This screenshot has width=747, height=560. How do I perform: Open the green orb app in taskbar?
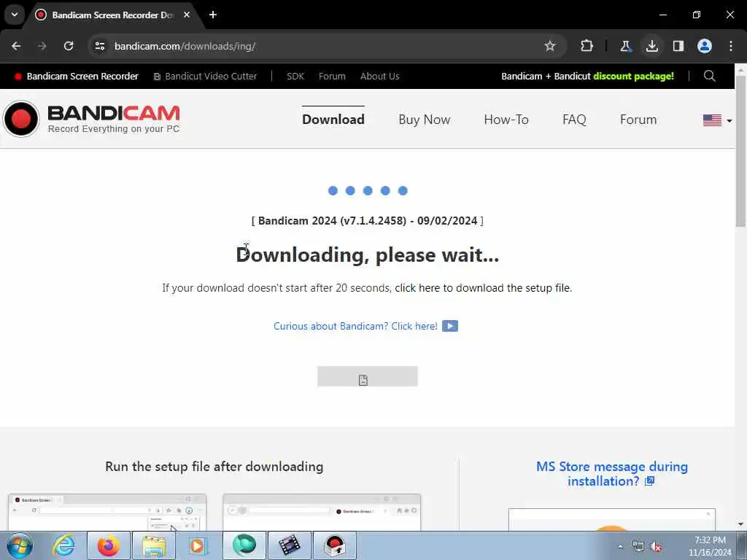(244, 545)
